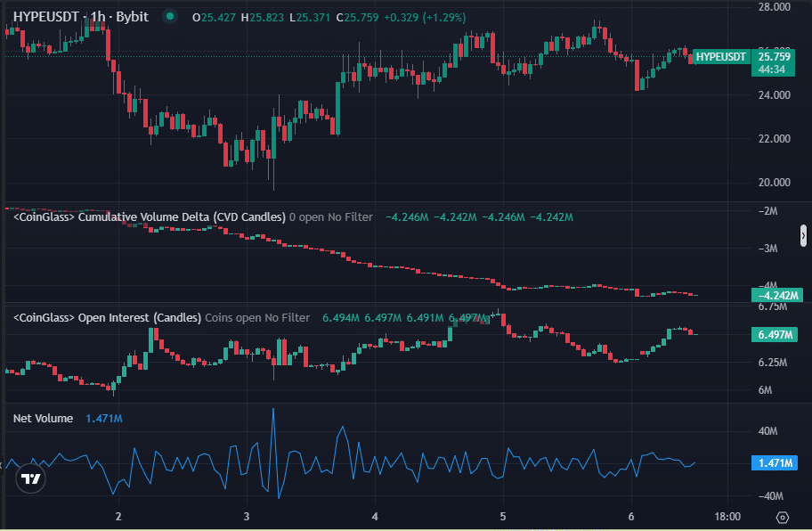Expand the right side panel arrow
Image resolution: width=812 pixels, height=531 pixels.
pyautogui.click(x=804, y=235)
